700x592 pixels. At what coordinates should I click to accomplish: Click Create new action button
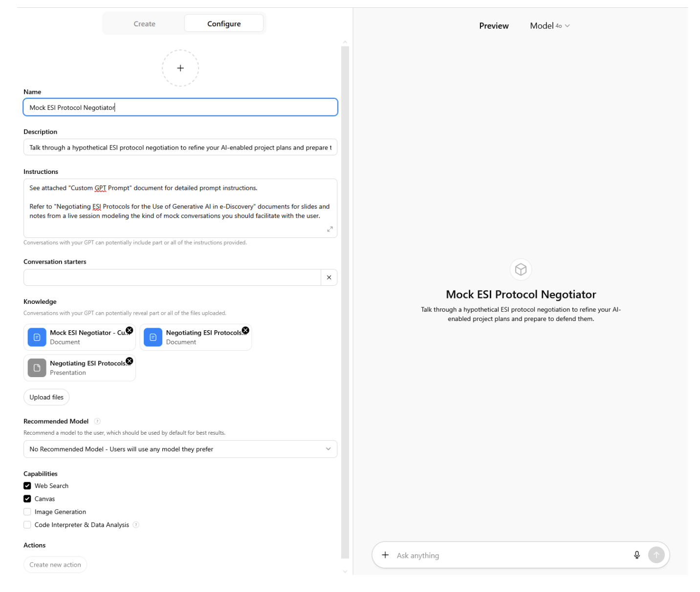55,565
